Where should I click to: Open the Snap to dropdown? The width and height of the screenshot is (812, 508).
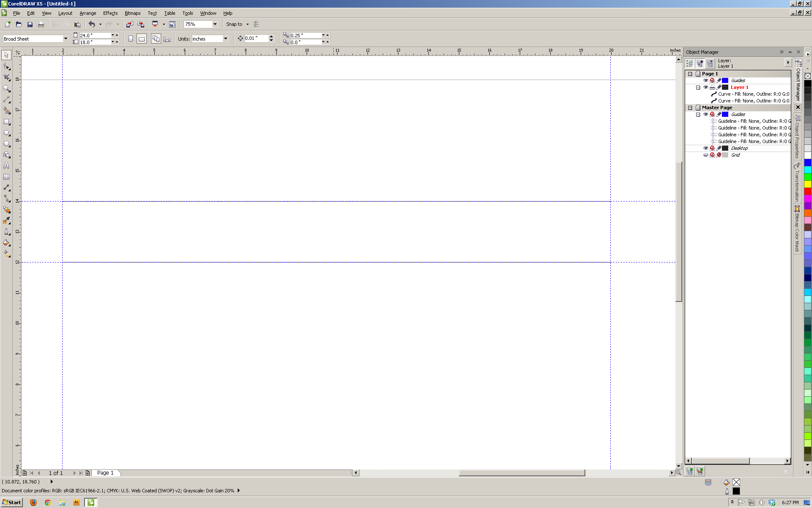[x=247, y=24]
